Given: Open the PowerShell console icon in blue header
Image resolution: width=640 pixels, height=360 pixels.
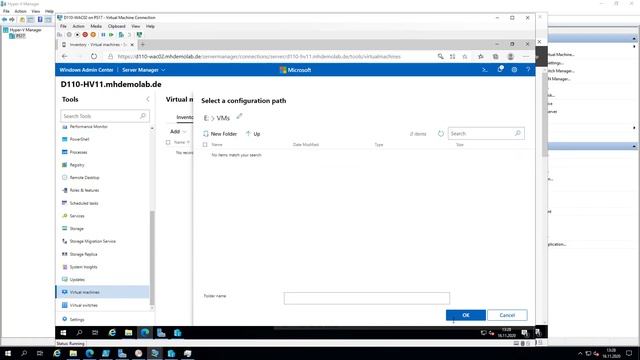Looking at the screenshot, I should [x=484, y=70].
